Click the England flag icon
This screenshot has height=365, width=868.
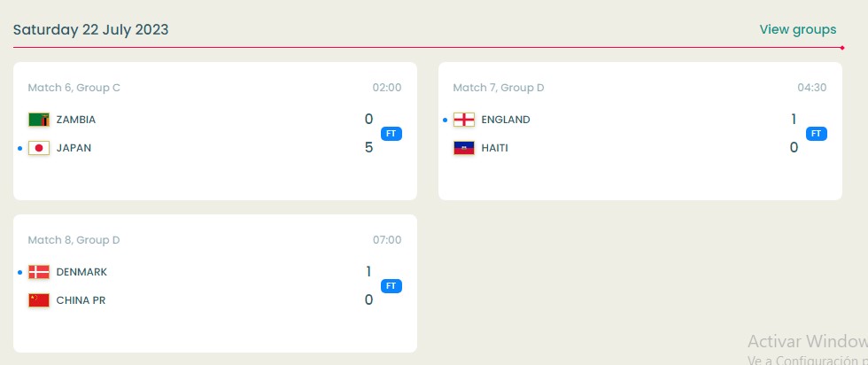pos(464,120)
